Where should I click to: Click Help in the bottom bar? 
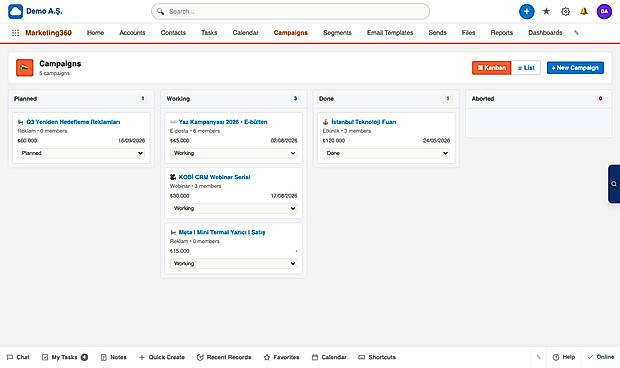click(x=563, y=357)
